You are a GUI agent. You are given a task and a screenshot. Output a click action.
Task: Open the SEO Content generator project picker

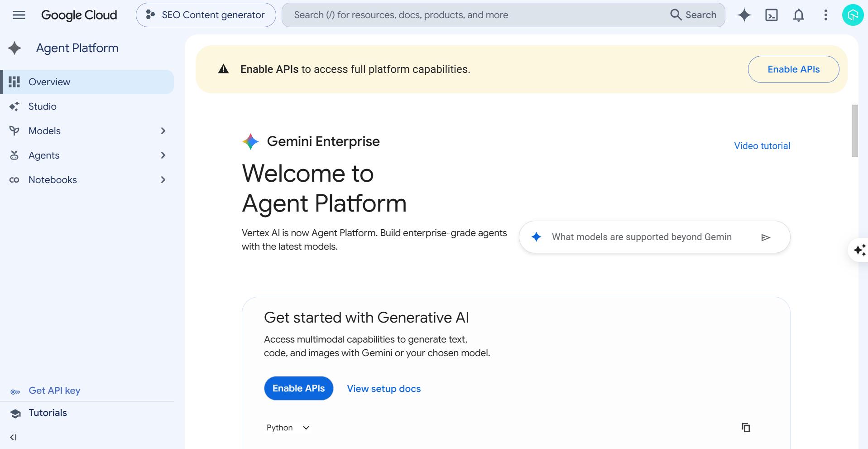(206, 15)
